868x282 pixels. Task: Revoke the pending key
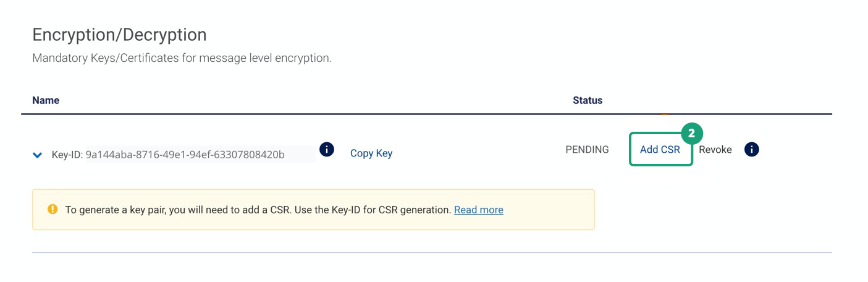[715, 150]
